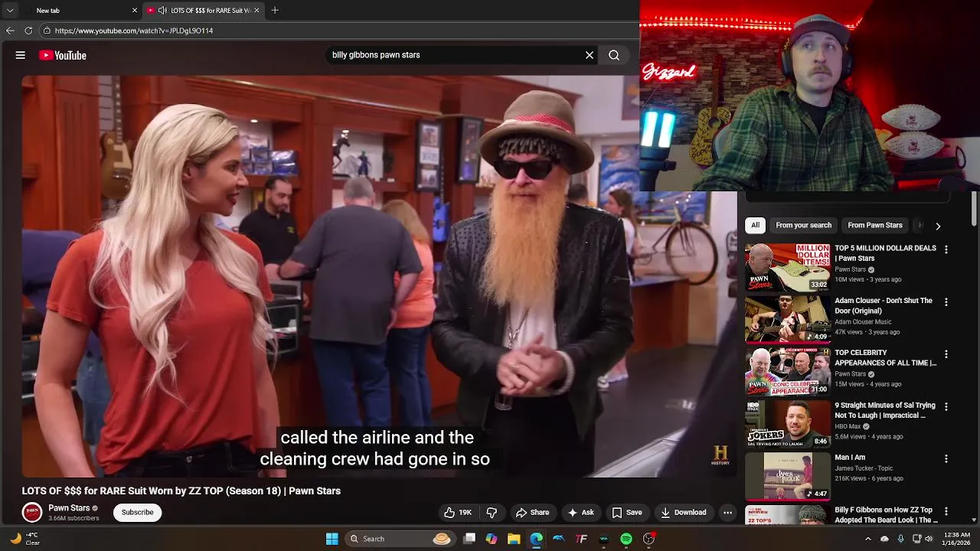The width and height of the screenshot is (980, 551).
Task: Open the YouTube hamburger guide menu
Action: [21, 55]
